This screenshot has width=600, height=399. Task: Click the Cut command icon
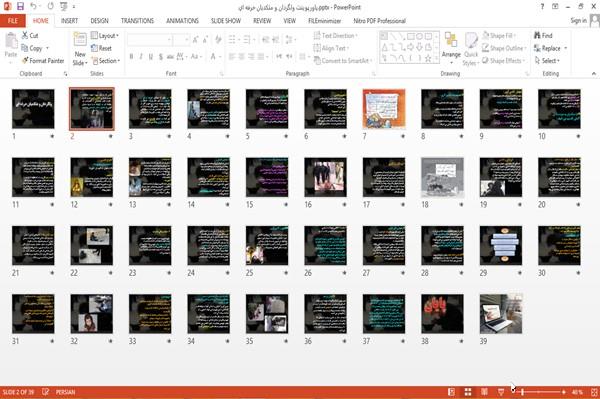pos(25,35)
